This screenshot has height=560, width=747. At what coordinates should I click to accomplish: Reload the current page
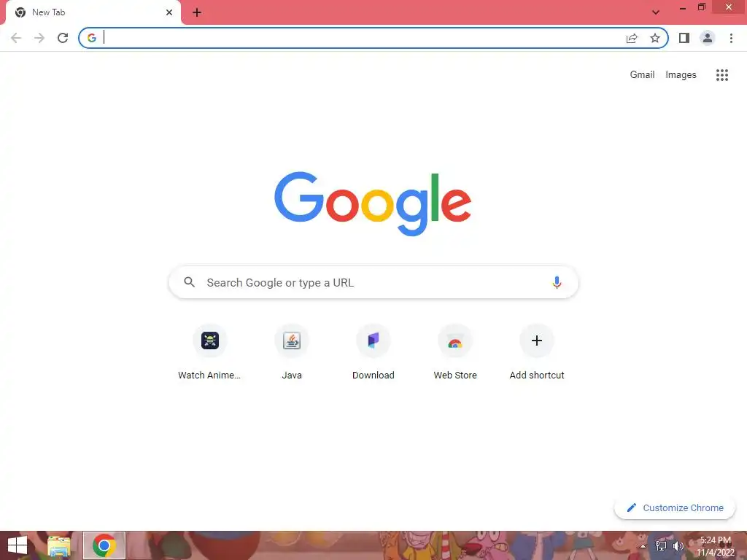click(63, 38)
